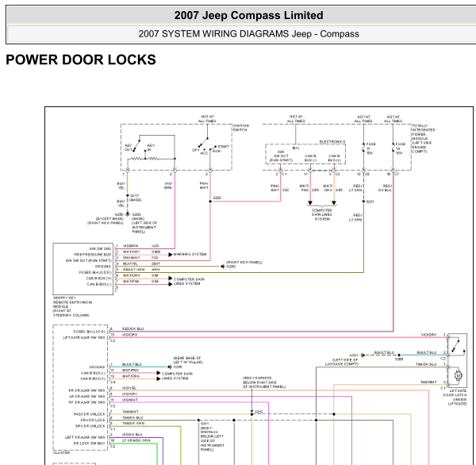Click the 'IGN SW SNS' pin label

100,248
